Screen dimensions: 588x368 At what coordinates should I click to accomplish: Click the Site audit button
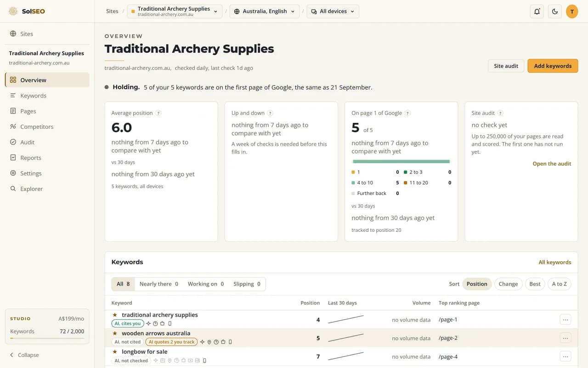[506, 66]
